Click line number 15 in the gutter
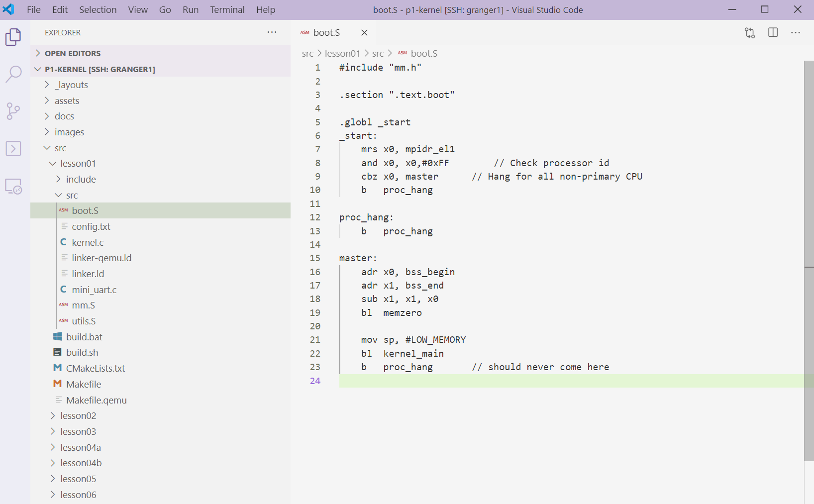This screenshot has width=814, height=504. click(315, 258)
